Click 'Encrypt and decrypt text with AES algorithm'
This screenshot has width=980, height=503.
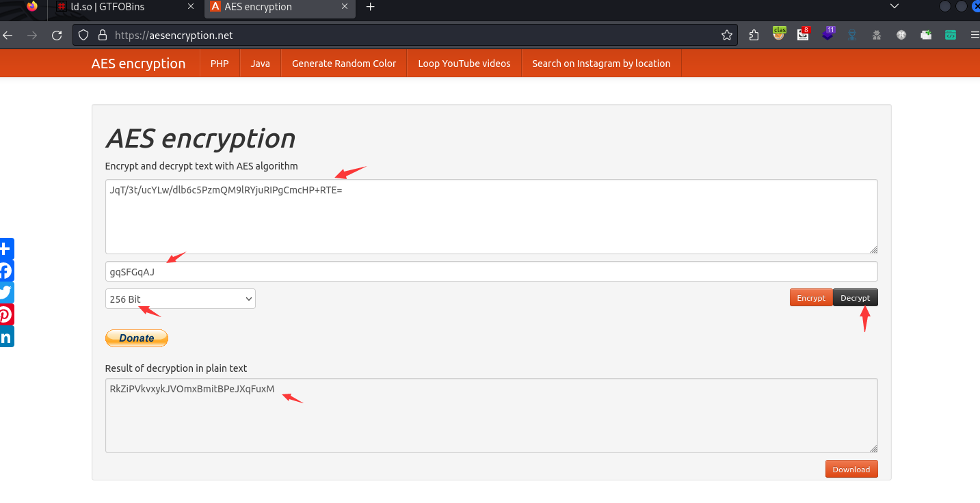(x=202, y=166)
